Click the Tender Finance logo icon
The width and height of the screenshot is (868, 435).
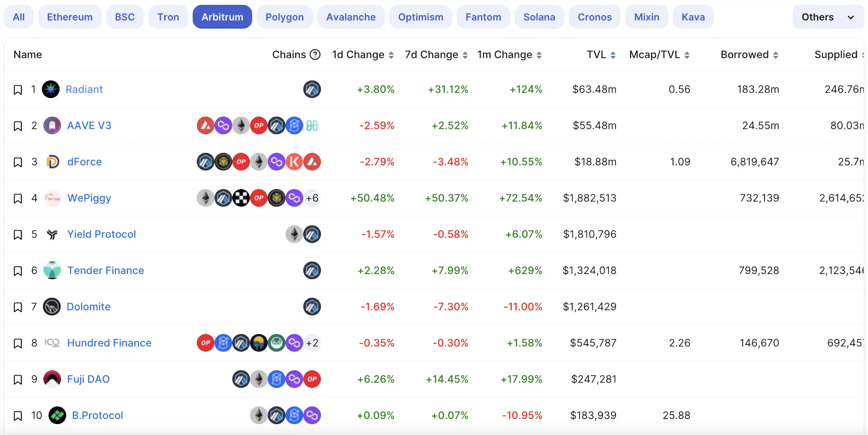[52, 270]
